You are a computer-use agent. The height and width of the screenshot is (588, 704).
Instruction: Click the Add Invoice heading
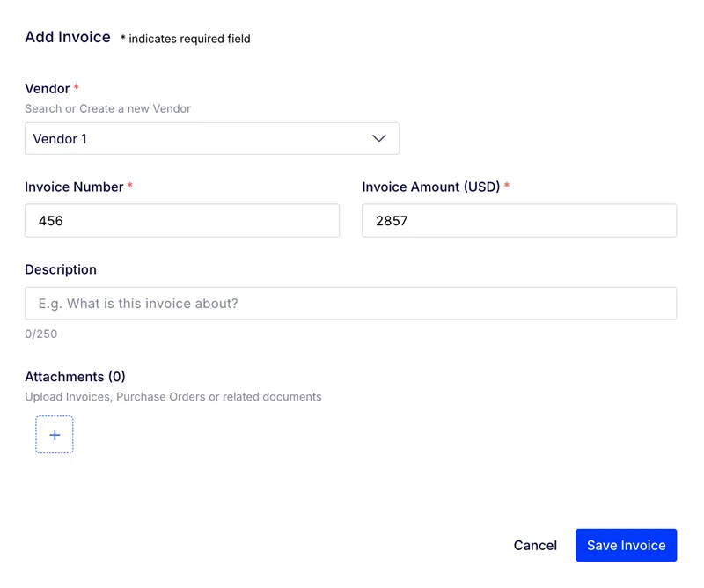tap(68, 37)
